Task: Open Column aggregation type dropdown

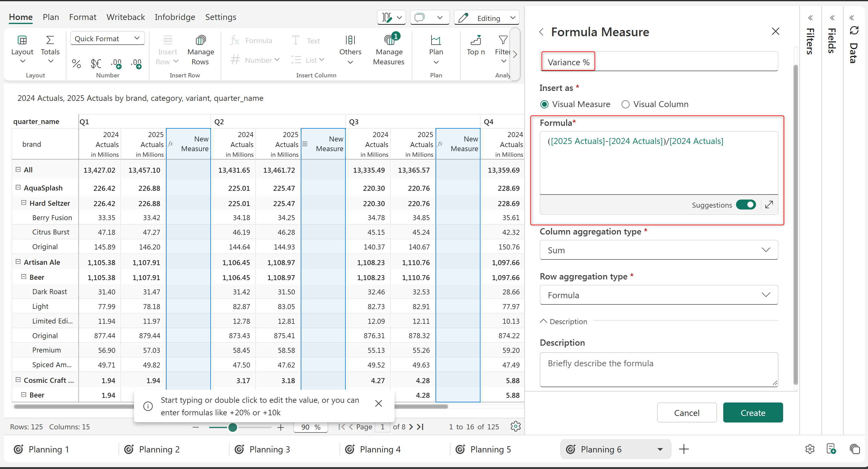Action: coord(658,250)
